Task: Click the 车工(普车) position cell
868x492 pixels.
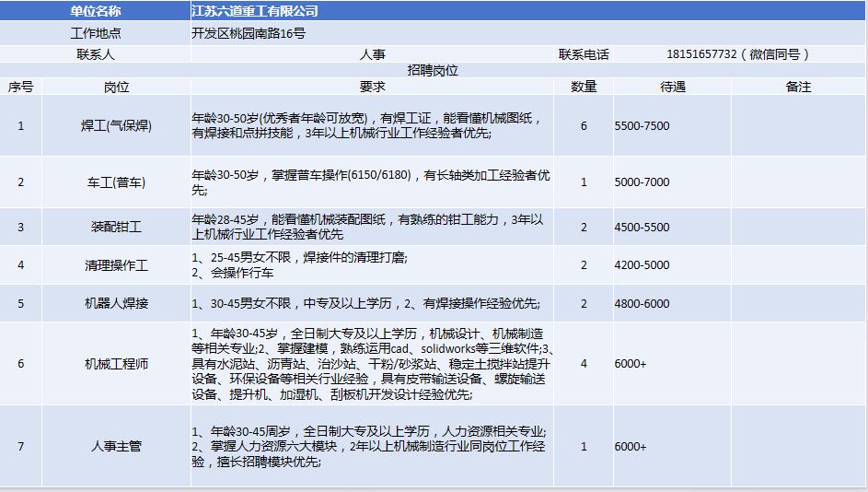Action: [x=116, y=182]
